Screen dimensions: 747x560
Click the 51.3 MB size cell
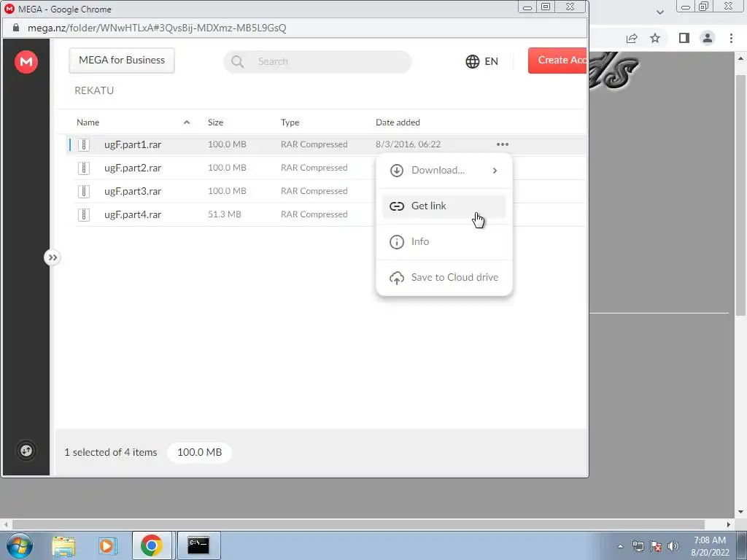(225, 214)
